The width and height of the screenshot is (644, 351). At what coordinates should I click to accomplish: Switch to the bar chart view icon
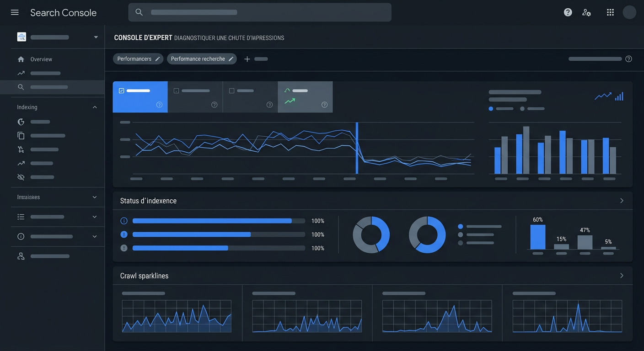tap(619, 96)
